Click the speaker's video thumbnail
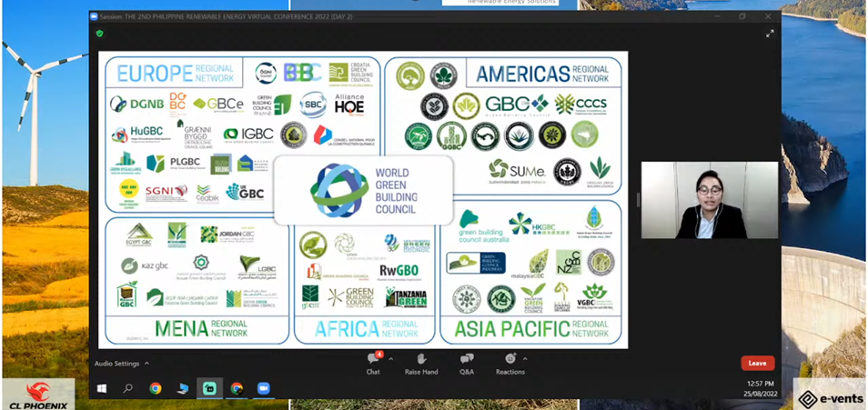Viewport: 868px width, 410px height. pos(709,200)
